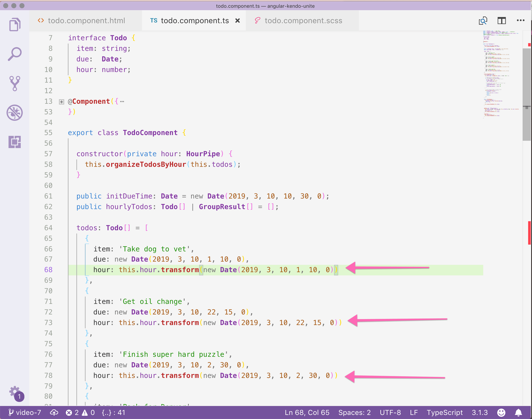Click the GroupResult type name

(222, 207)
